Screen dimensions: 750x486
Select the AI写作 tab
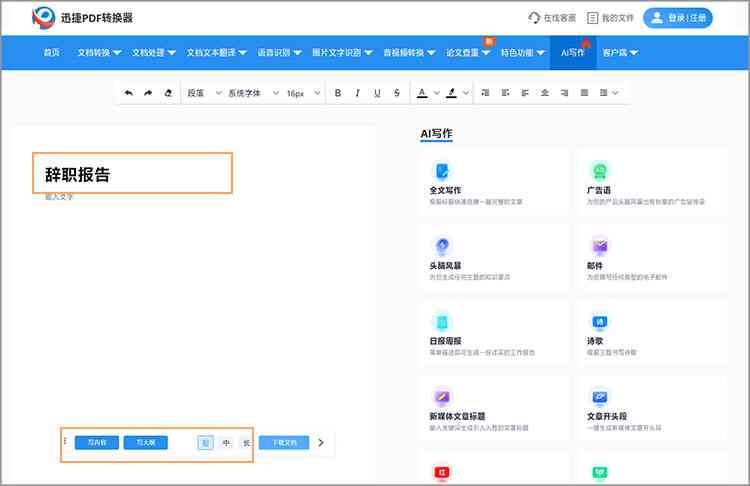coord(573,53)
